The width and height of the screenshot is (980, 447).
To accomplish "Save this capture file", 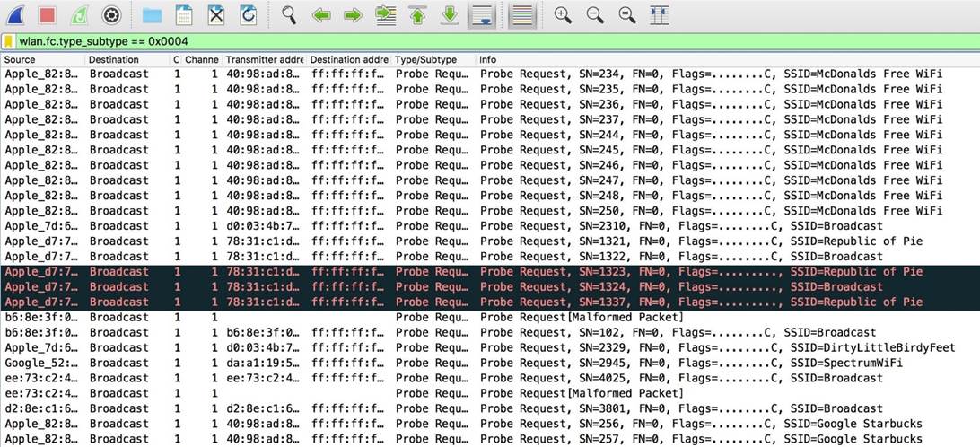I will click(x=184, y=14).
